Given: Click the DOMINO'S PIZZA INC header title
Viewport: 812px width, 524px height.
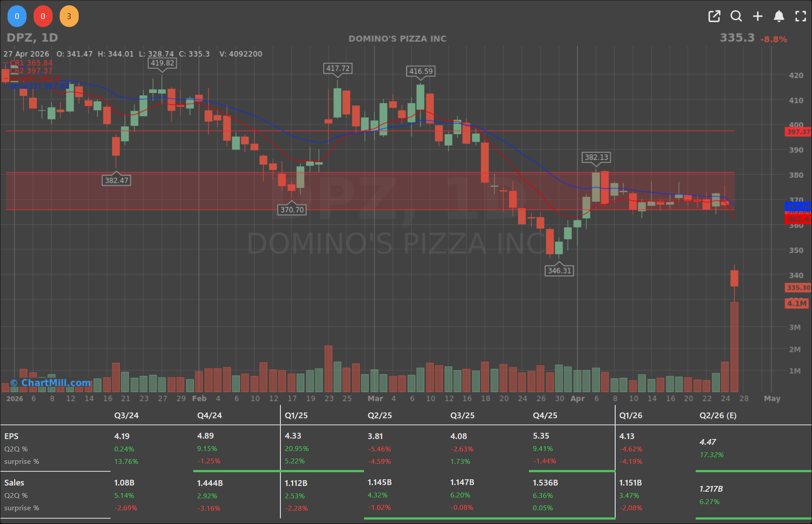Looking at the screenshot, I should (x=397, y=39).
